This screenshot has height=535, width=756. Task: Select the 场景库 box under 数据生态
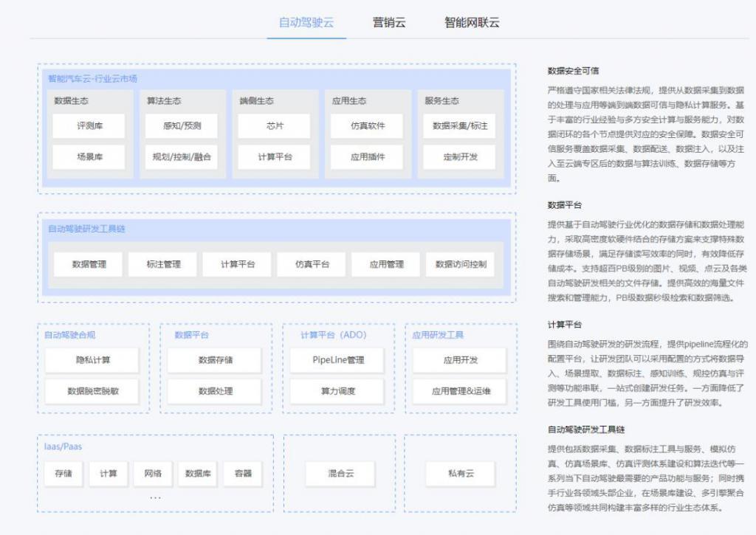(89, 156)
